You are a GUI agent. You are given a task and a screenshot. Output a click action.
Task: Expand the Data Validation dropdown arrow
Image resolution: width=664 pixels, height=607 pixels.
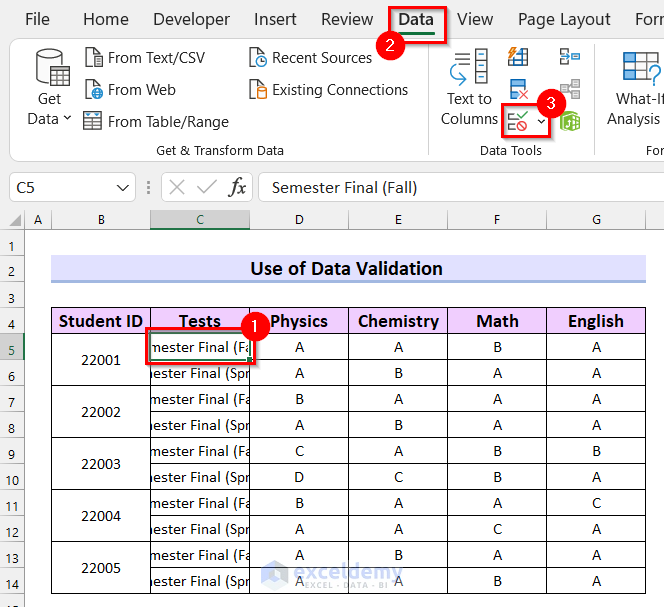tap(542, 122)
